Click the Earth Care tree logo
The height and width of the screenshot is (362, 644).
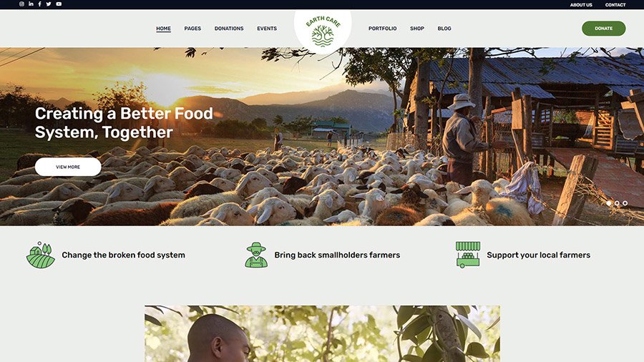[x=323, y=31]
